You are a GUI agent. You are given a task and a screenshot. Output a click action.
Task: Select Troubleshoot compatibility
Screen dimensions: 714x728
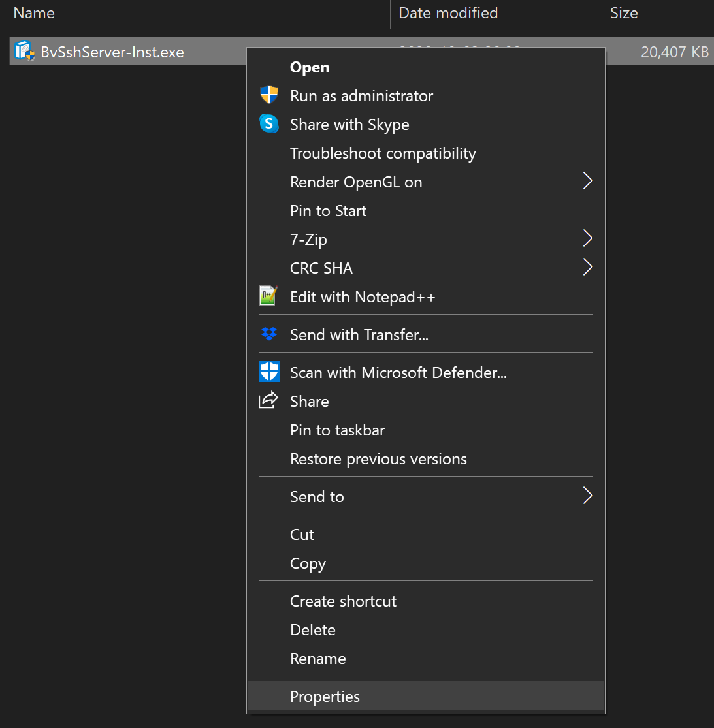click(x=383, y=153)
